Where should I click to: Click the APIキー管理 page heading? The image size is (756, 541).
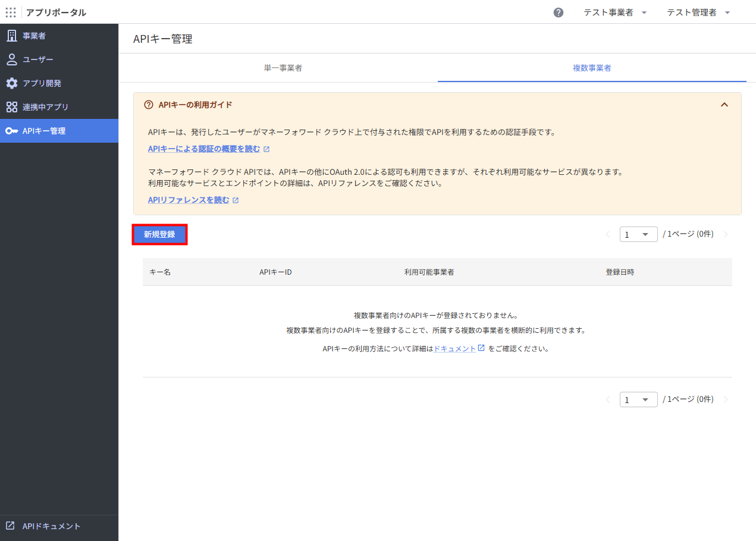[x=163, y=39]
